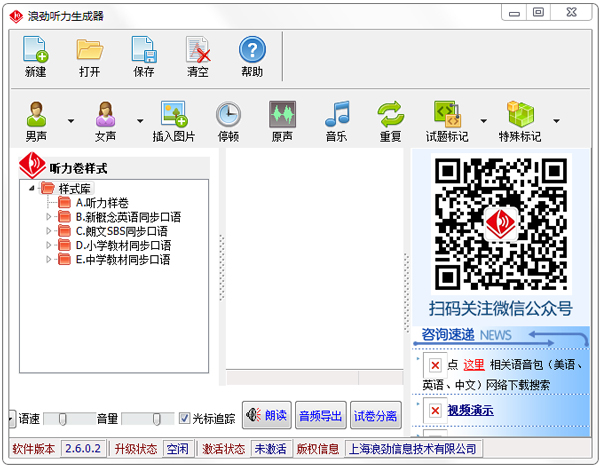This screenshot has height=467, width=600.
Task: Expand the B.新概念英语同步口语 tree node
Action: point(49,217)
